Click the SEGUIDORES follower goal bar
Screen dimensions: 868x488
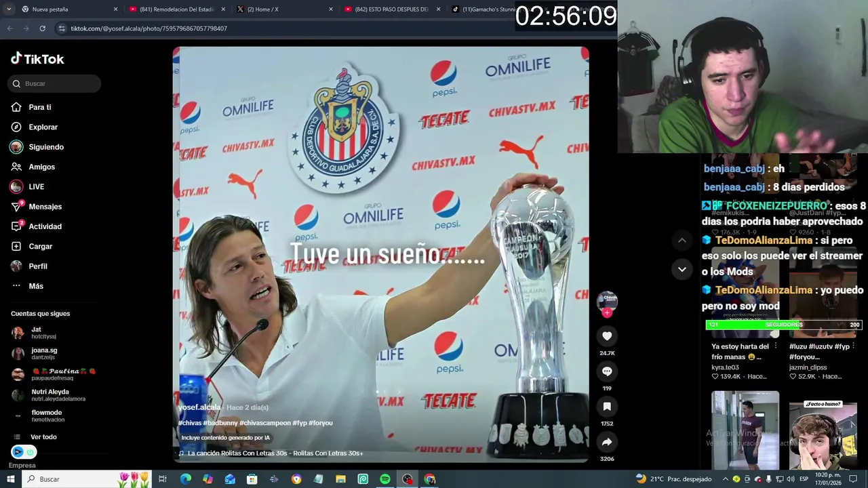[x=783, y=325]
